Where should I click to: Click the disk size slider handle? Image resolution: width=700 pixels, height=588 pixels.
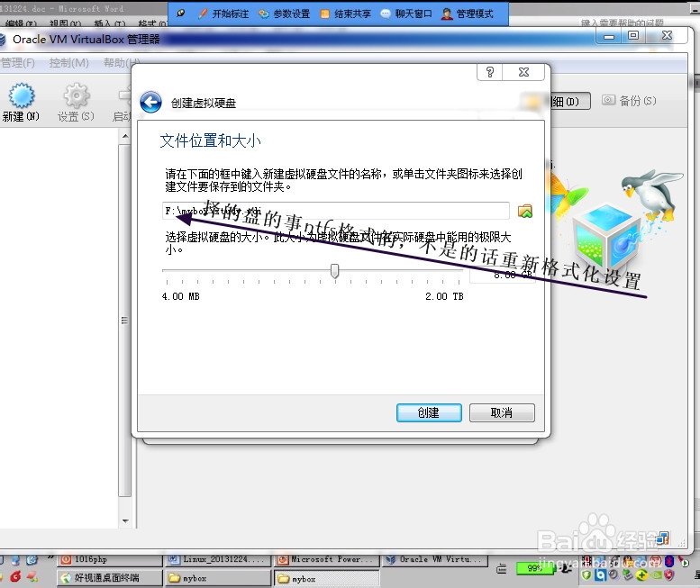(x=334, y=271)
